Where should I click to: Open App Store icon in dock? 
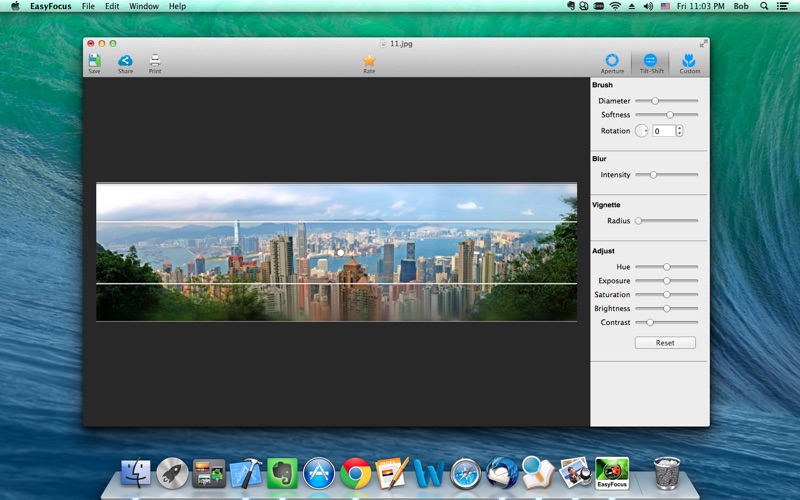click(x=319, y=473)
